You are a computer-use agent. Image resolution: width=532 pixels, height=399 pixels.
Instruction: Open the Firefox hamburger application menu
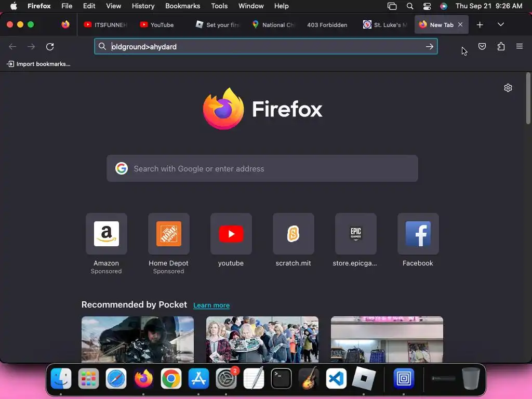coord(519,46)
